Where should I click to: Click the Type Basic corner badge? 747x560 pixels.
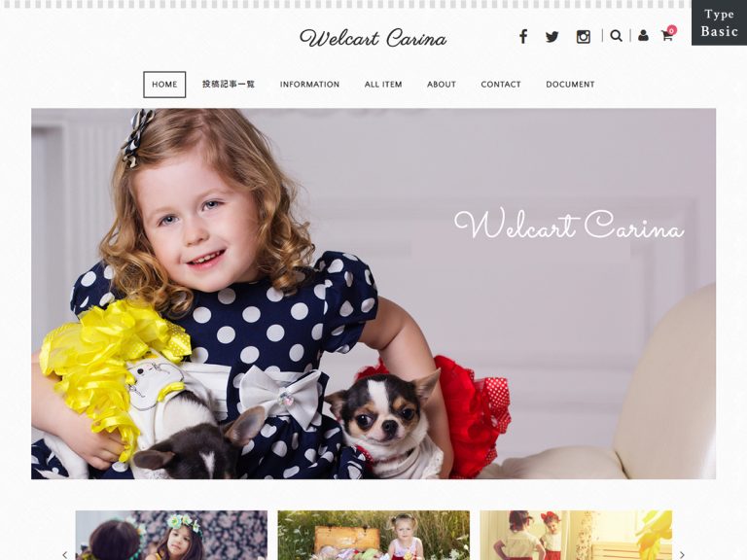point(719,23)
